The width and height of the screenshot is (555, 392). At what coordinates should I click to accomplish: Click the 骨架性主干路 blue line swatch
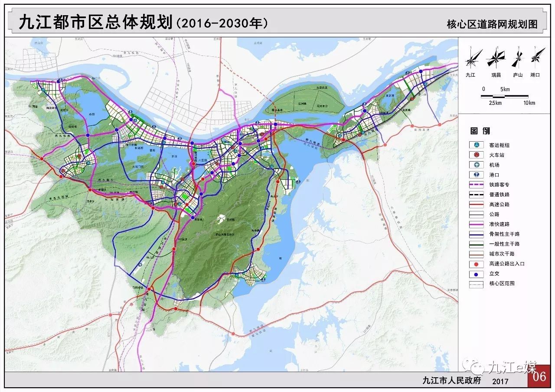pos(477,234)
